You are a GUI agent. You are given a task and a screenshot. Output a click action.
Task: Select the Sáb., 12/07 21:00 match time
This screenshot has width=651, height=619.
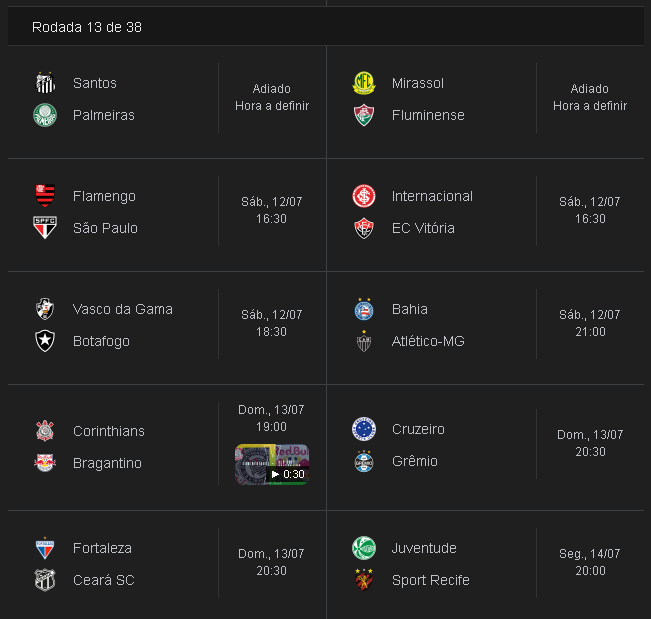click(590, 323)
